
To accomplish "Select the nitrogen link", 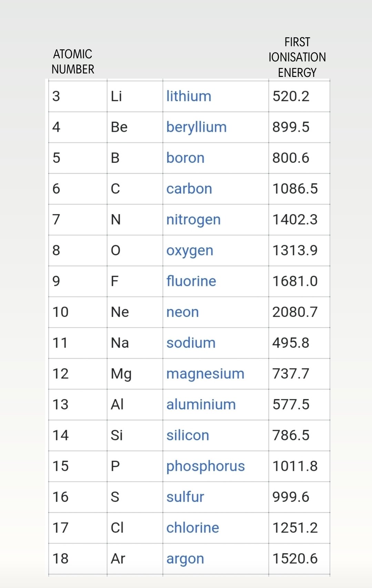I will pyautogui.click(x=193, y=220).
